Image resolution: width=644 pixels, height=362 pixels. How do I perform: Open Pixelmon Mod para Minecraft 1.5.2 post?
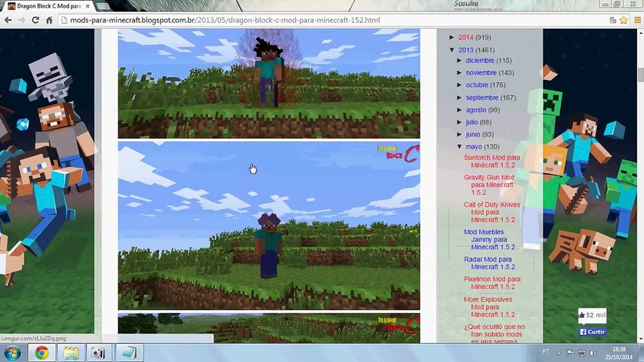pyautogui.click(x=492, y=283)
